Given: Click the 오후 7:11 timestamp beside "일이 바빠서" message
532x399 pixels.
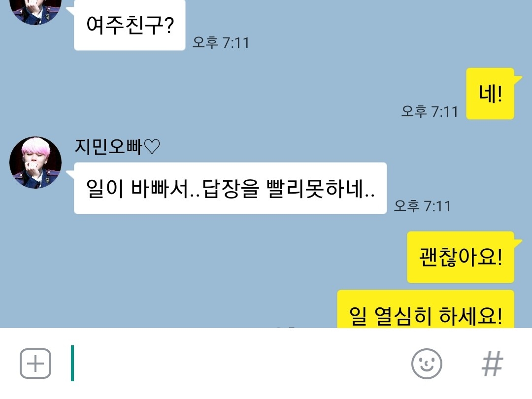Looking at the screenshot, I should coord(423,206).
